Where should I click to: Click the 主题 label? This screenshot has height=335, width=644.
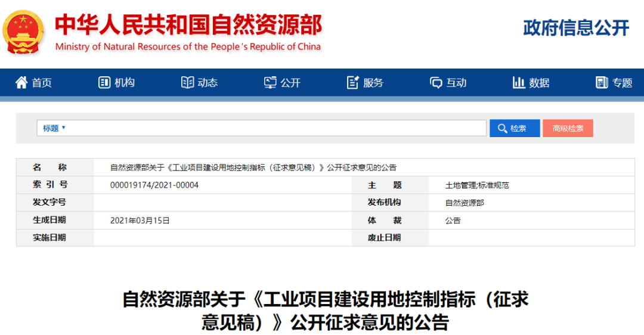385,185
